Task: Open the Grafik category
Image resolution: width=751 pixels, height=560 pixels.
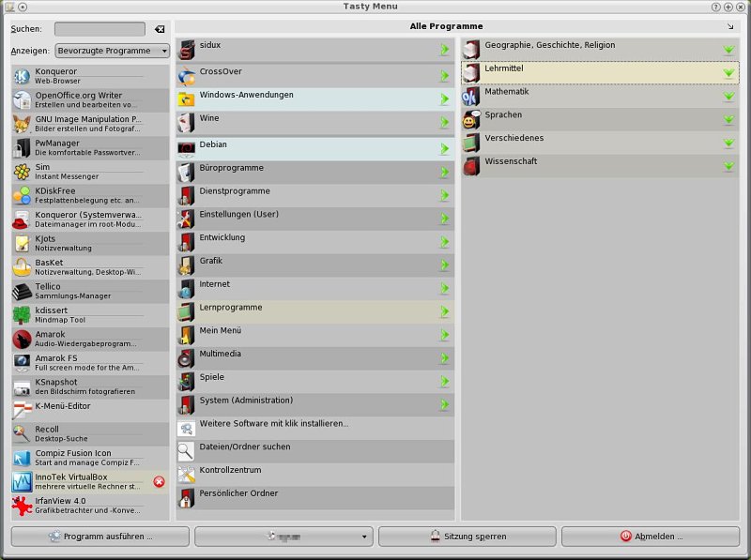Action: (x=315, y=265)
